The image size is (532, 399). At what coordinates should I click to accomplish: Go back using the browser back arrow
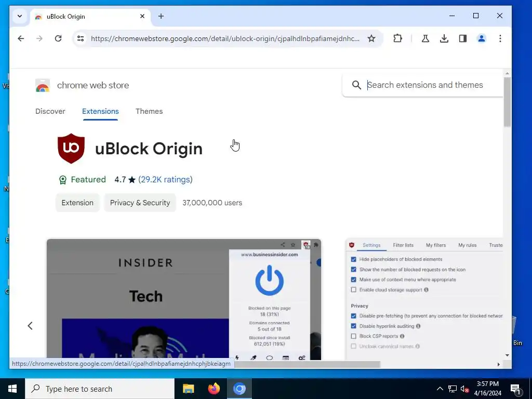click(21, 38)
